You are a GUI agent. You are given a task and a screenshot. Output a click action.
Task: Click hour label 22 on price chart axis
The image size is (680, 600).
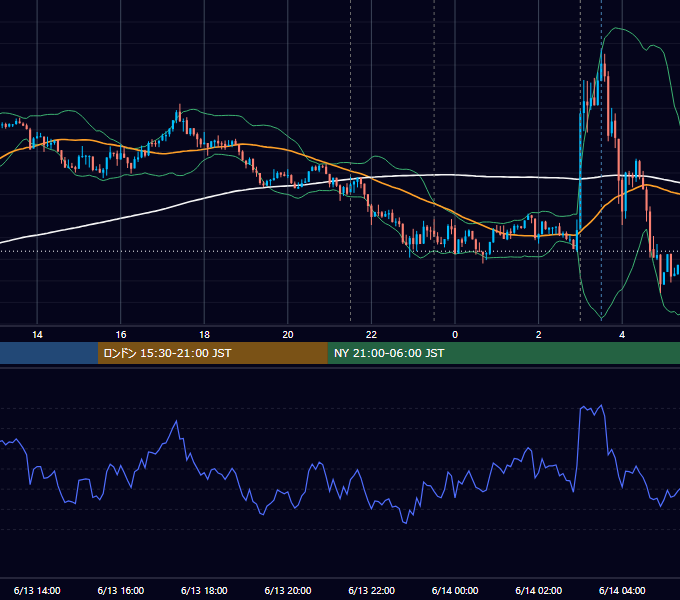[x=371, y=335]
